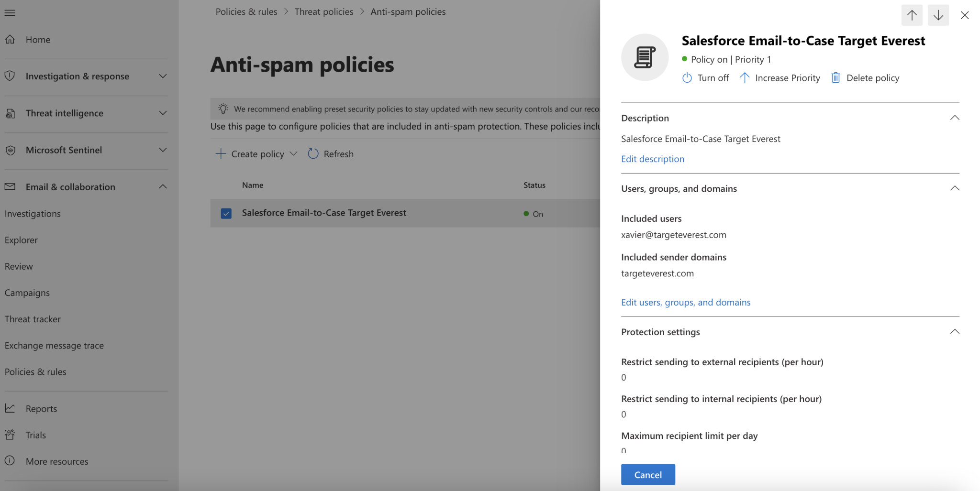
Task: Expand the Create policy dropdown
Action: coord(293,153)
